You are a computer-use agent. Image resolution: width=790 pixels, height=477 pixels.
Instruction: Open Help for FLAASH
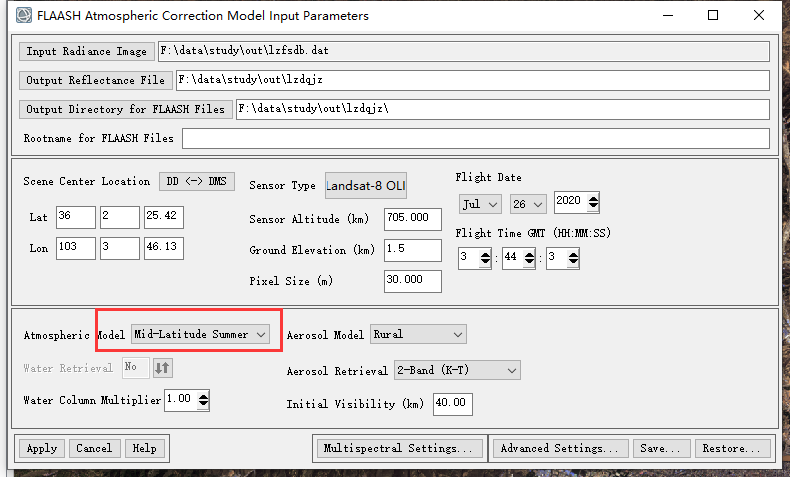click(144, 448)
